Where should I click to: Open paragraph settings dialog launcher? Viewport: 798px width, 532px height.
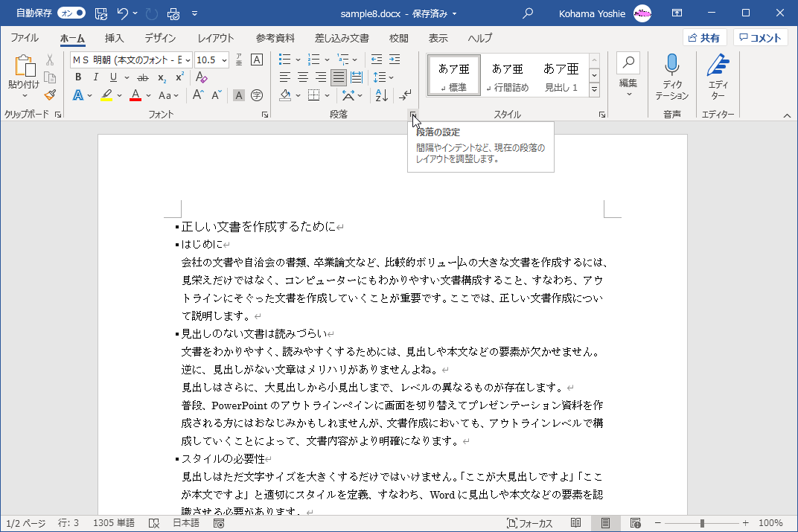[413, 115]
